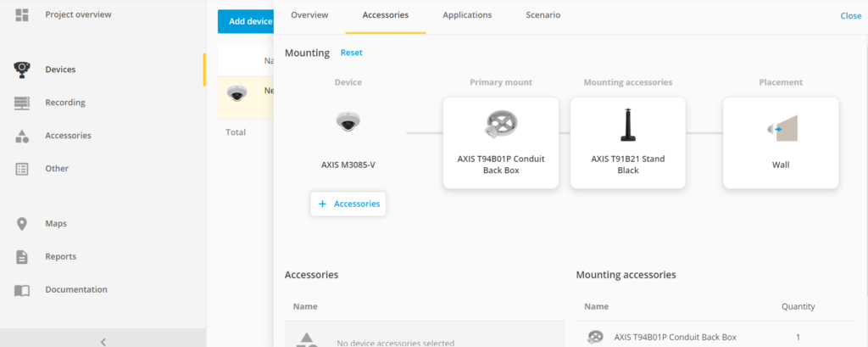Click the T91B21 Stand Black icon
The height and width of the screenshot is (347, 868).
[x=628, y=125]
